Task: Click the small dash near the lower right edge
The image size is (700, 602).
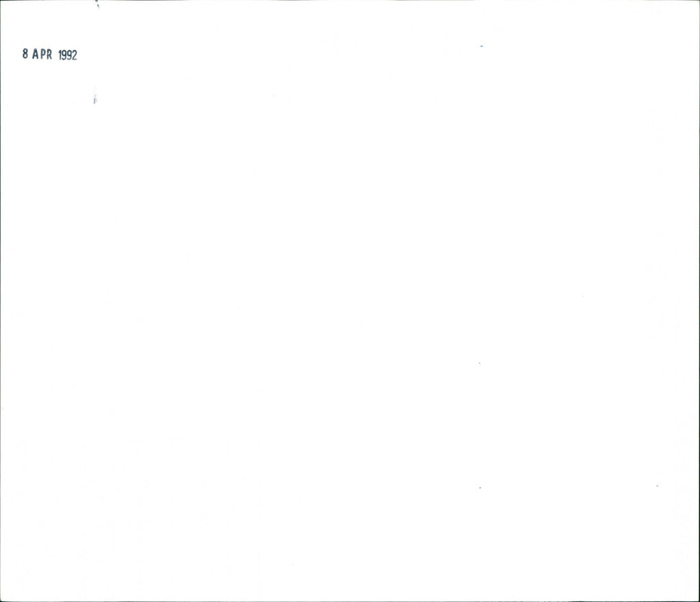Action: [657, 486]
